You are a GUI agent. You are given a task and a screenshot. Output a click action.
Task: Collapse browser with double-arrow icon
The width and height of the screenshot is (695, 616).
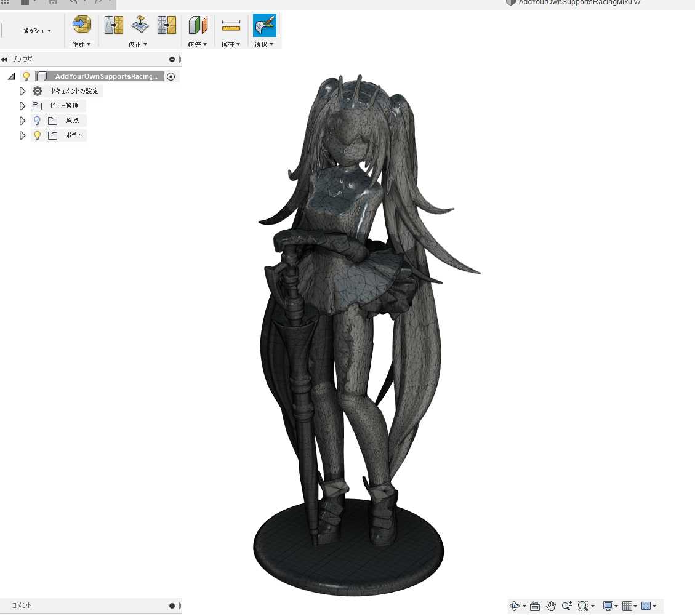pos(4,59)
